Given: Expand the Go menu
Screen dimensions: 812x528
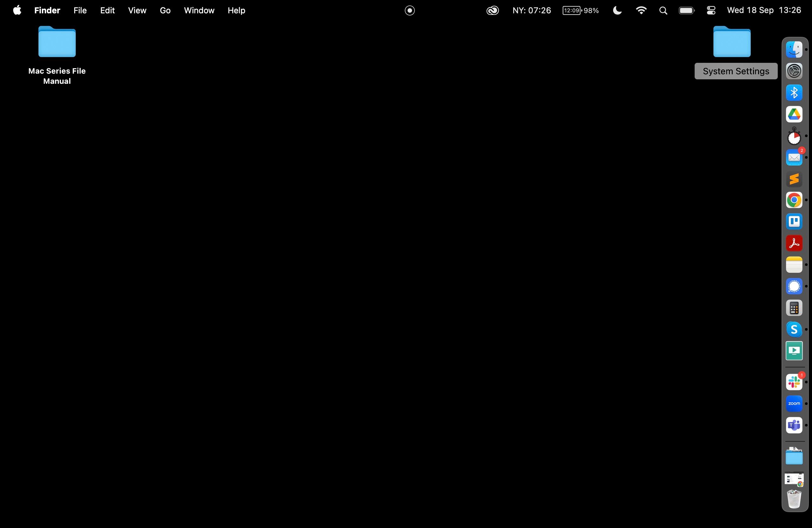Looking at the screenshot, I should pos(165,10).
